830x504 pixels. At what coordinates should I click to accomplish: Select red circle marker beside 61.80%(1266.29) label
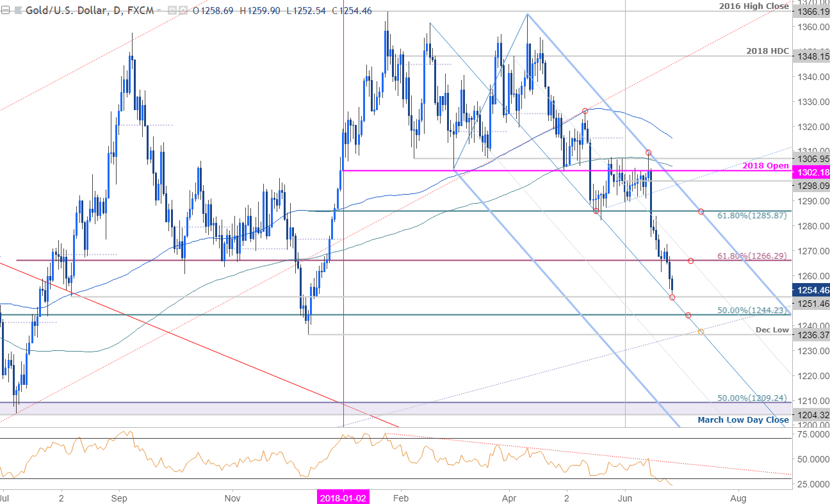[x=691, y=261]
